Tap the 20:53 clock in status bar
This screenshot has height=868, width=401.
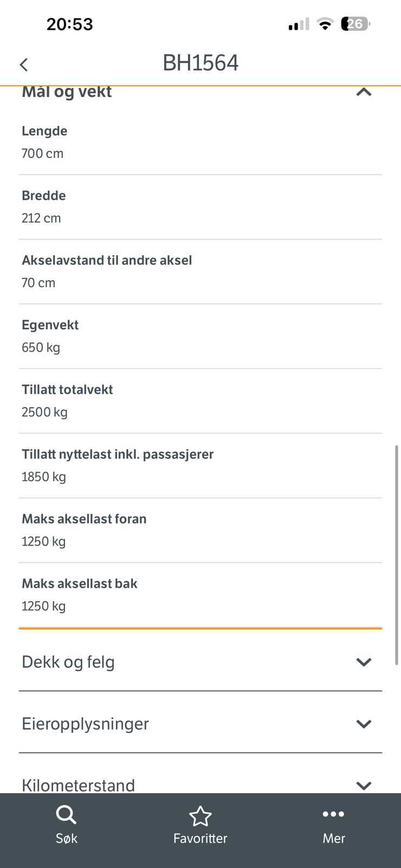[70, 24]
